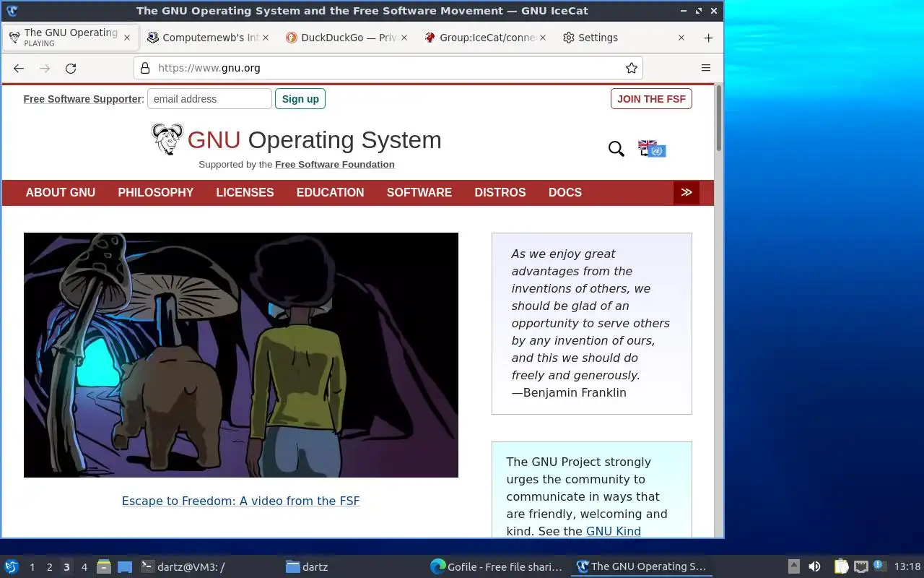This screenshot has width=924, height=578.
Task: Click the page vertical scrollbar thumb
Action: (x=718, y=119)
